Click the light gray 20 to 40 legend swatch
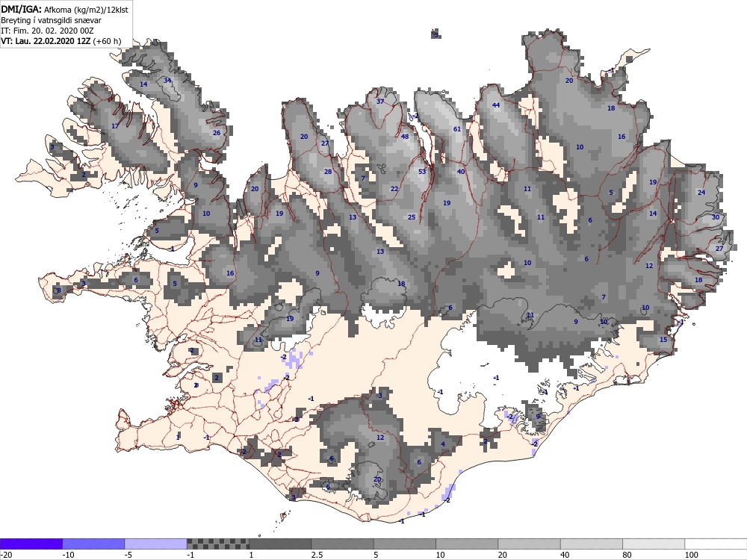 (x=530, y=544)
